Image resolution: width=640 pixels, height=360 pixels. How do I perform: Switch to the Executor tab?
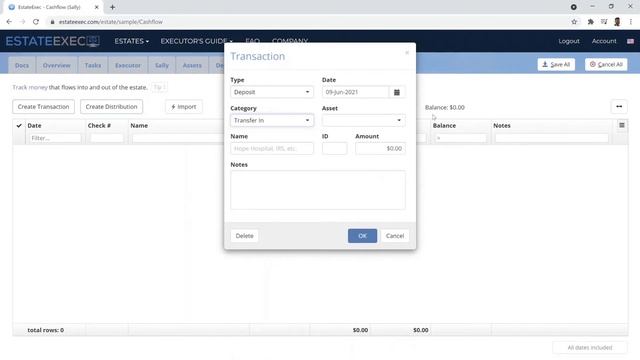pos(128,65)
